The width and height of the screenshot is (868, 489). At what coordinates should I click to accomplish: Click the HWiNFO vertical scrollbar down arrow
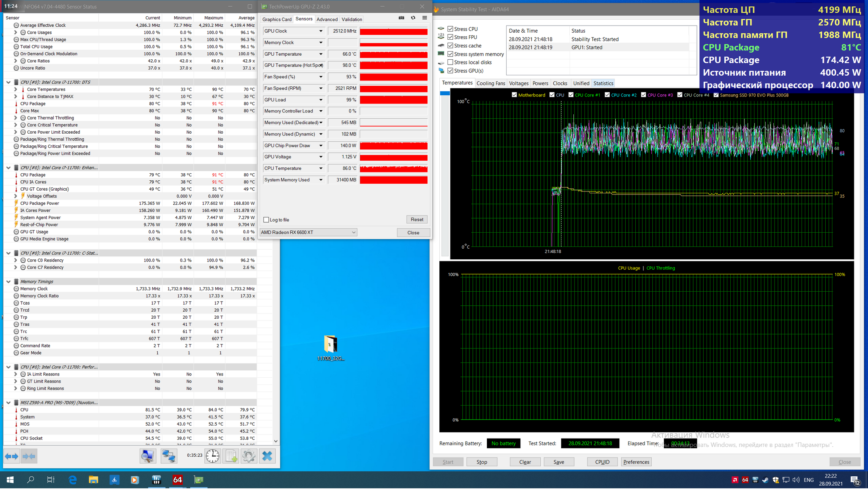coord(276,441)
